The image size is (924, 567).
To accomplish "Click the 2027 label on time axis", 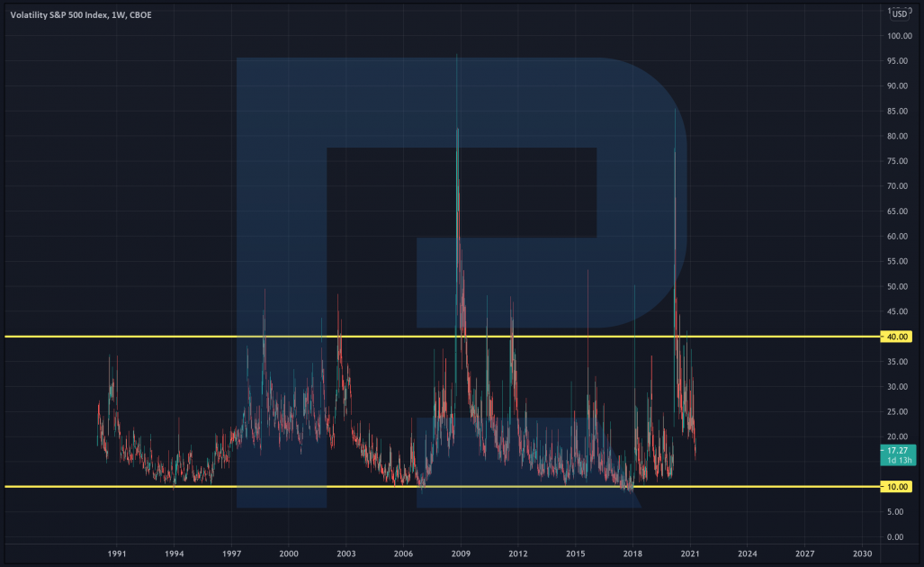I will coord(805,553).
